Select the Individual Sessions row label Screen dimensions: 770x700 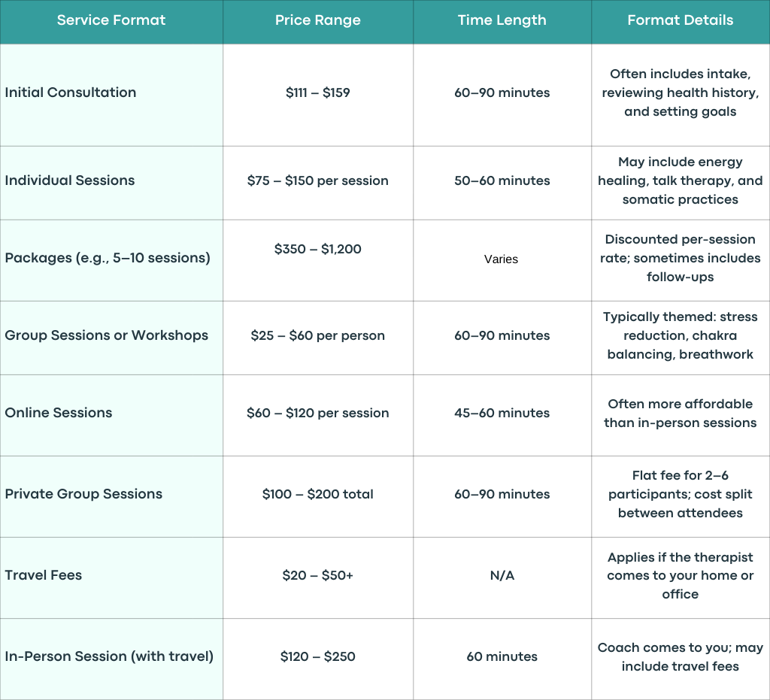(70, 180)
